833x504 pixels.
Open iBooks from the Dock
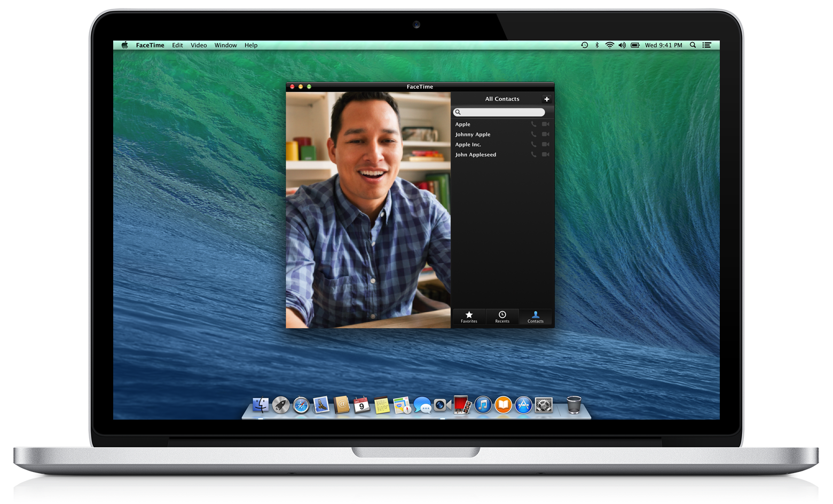pyautogui.click(x=503, y=405)
